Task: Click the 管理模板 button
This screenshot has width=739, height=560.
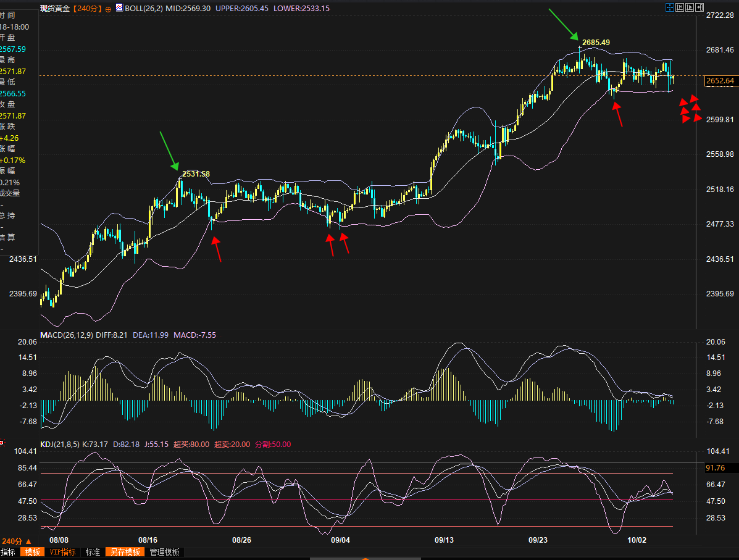Action: point(164,552)
